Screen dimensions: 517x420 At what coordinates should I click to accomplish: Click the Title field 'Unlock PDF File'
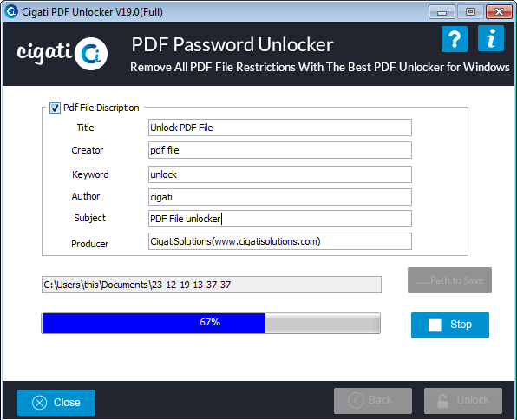click(x=280, y=128)
